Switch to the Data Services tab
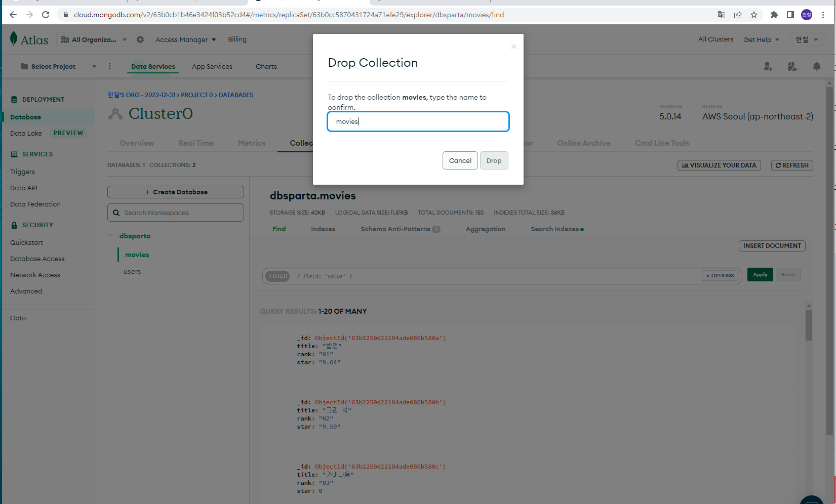This screenshot has height=504, width=836. point(153,66)
